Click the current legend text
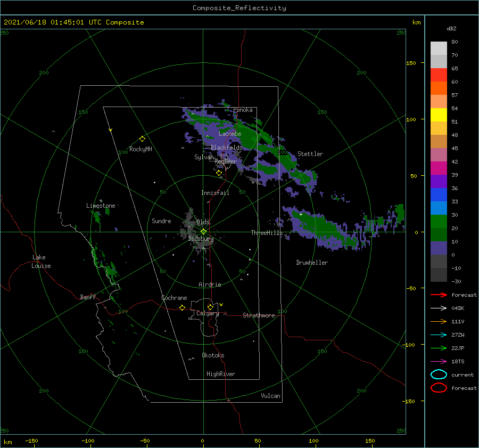Viewport: 479px width, 448px height. [x=463, y=374]
